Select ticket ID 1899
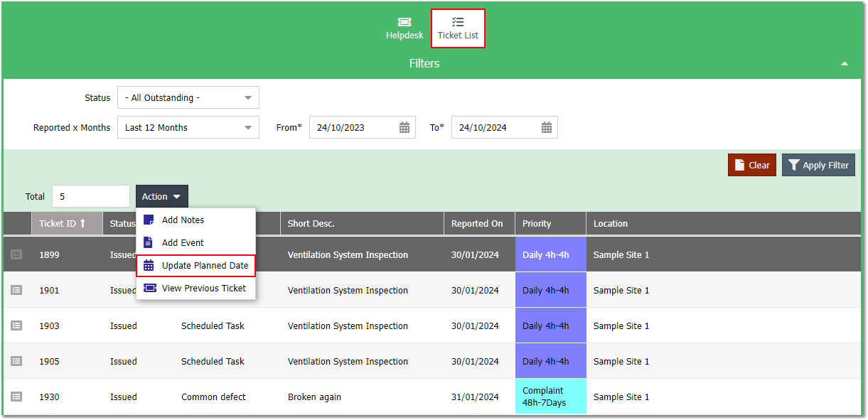The width and height of the screenshot is (868, 420). pos(49,254)
